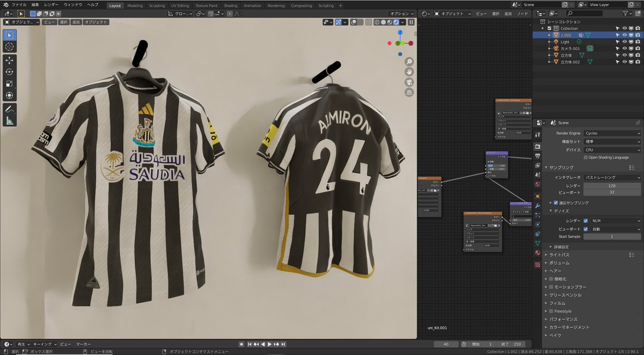Open インテグレーター パストレーシング dropdown
This screenshot has width=644, height=355.
click(612, 177)
